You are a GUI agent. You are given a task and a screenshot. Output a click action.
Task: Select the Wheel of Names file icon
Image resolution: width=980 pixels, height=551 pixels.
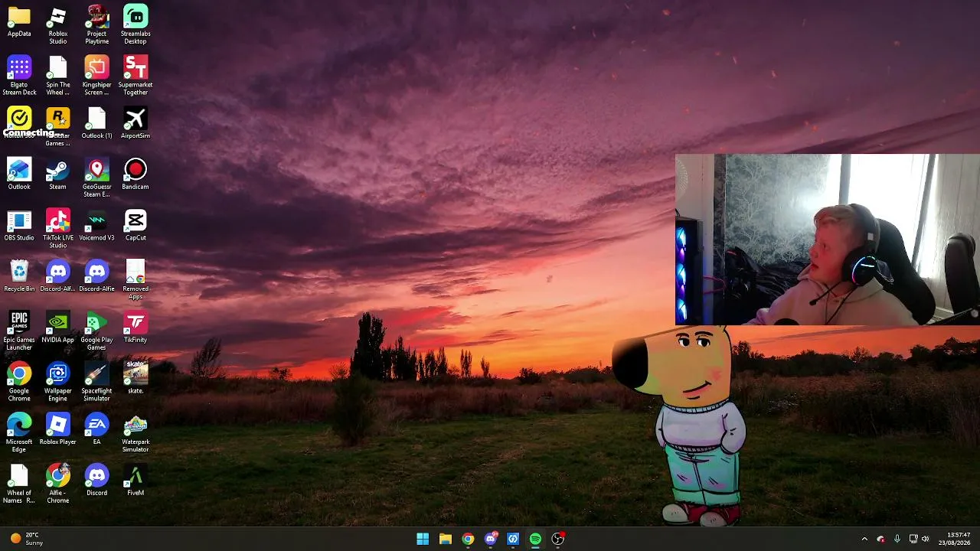(19, 476)
